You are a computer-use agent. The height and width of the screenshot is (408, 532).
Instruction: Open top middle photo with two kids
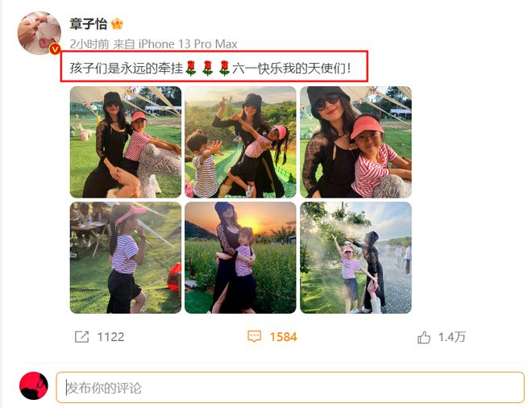pyautogui.click(x=240, y=142)
